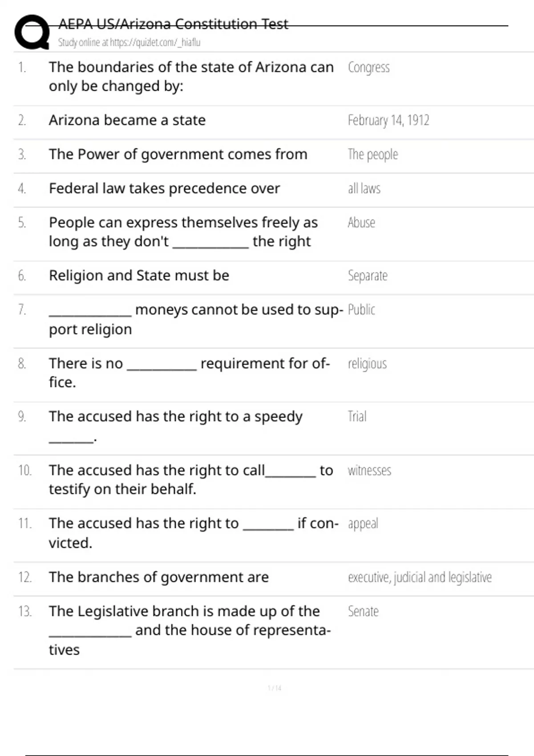Viewport: 534px width, 756px height.
Task: Select the 'Abuse' answer
Action: [x=361, y=222]
